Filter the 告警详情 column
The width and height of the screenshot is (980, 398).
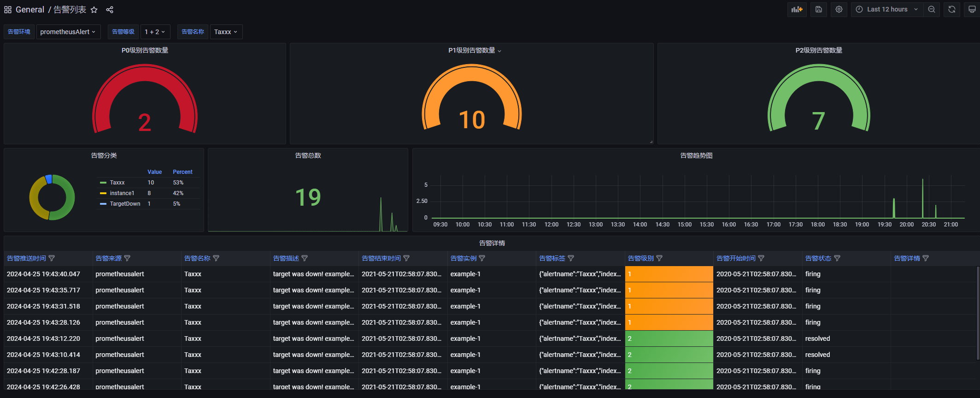tap(926, 258)
